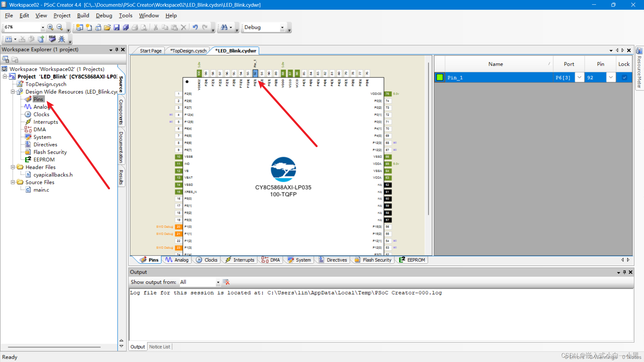Open the Debug menu
Viewport: 644px width, 362px height.
click(x=104, y=15)
